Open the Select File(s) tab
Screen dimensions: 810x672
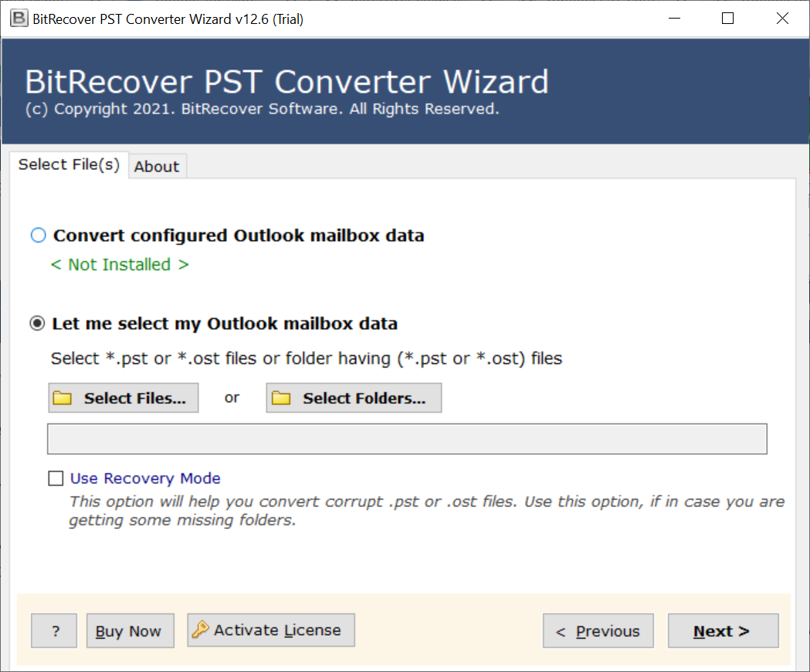(x=69, y=165)
